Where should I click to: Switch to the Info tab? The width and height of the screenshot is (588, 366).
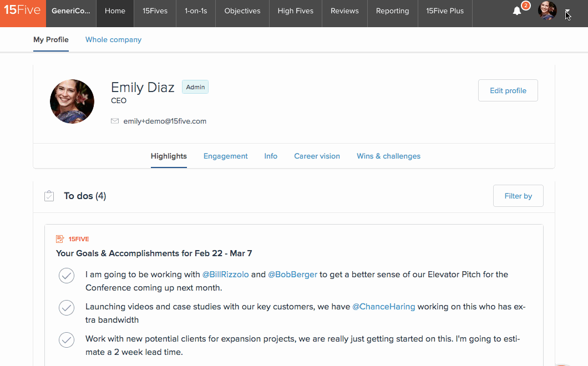271,156
